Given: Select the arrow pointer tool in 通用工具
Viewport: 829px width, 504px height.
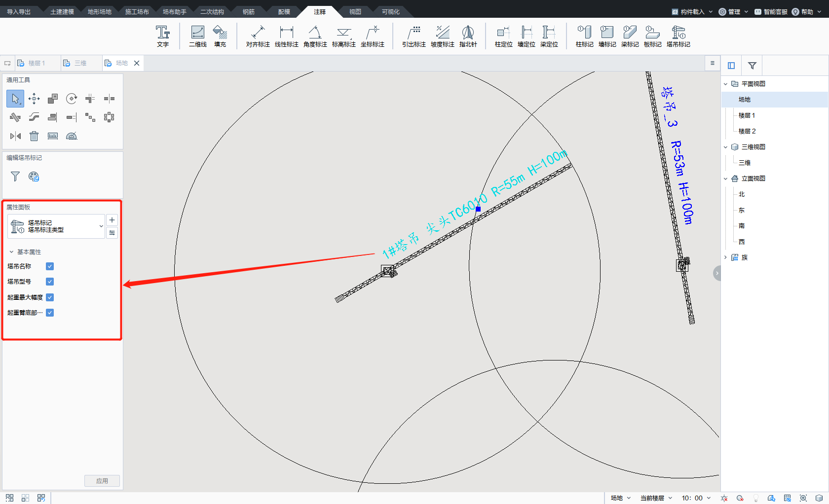Looking at the screenshot, I should (15, 99).
